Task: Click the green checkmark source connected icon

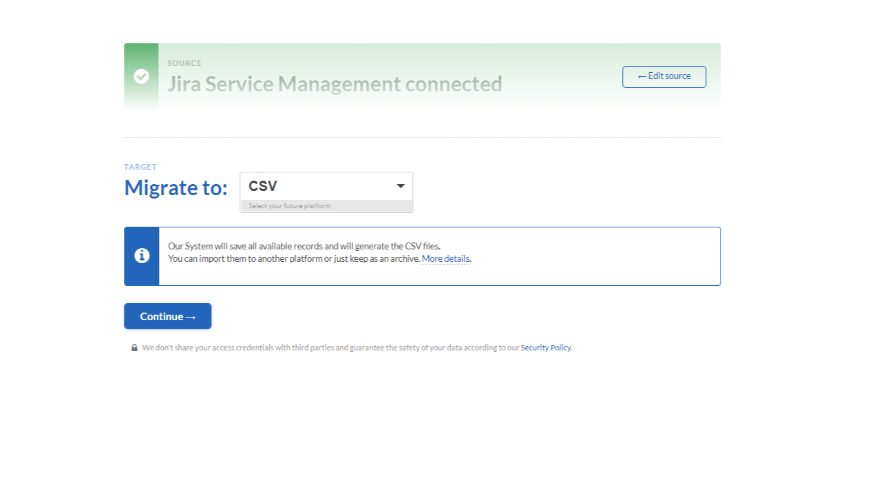Action: tap(141, 76)
